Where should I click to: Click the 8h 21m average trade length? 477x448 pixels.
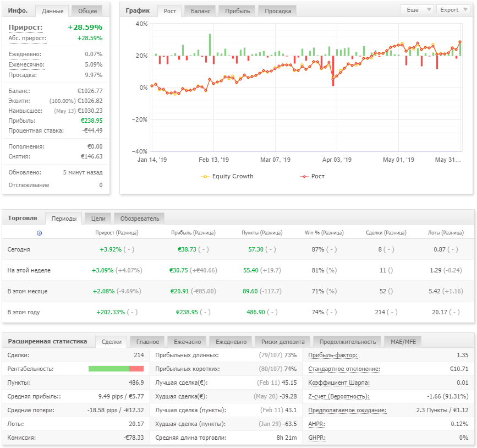[287, 438]
